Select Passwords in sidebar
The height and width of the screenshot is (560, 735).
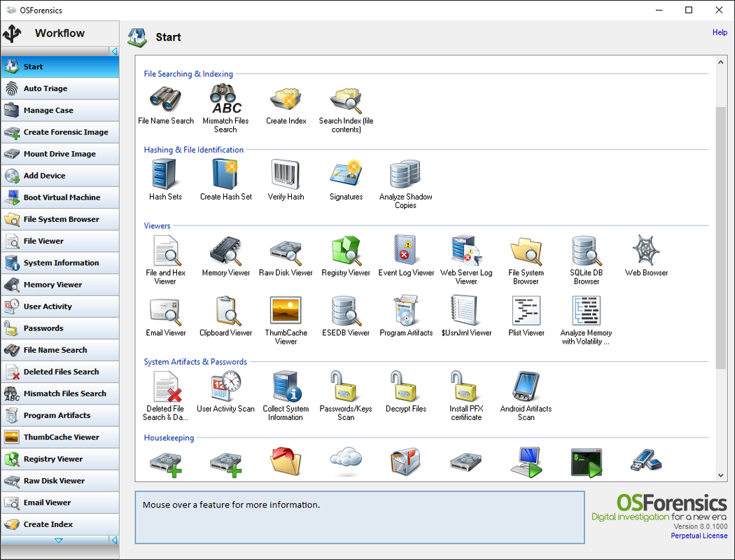60,328
